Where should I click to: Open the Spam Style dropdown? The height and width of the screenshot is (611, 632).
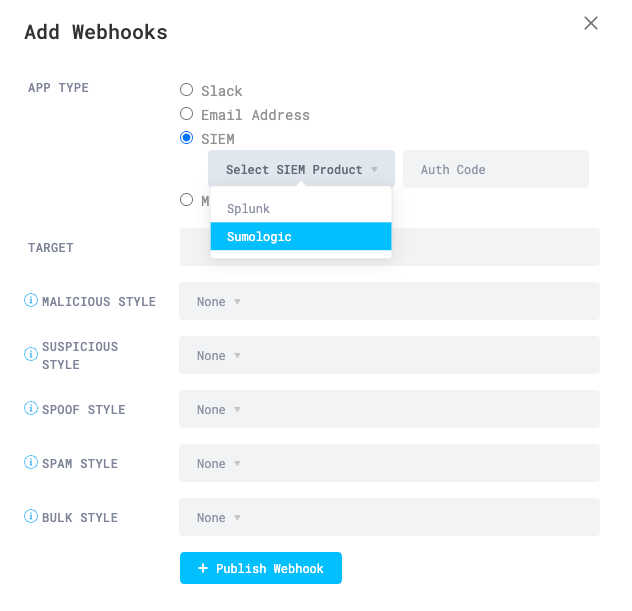(x=389, y=463)
